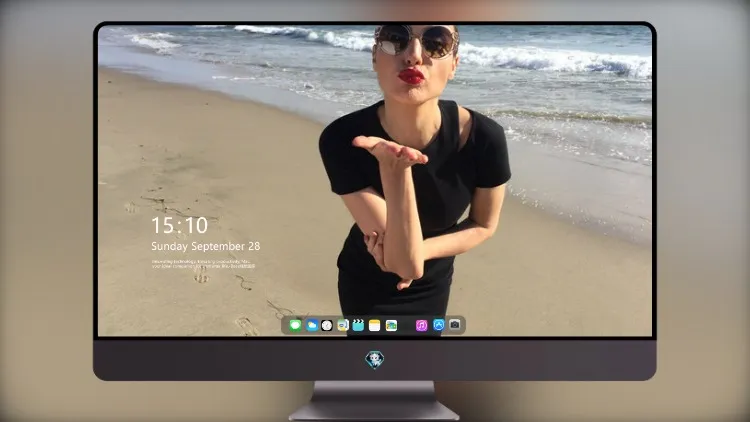Click the woman's sunglasses on wallpaper
This screenshot has height=422, width=750.
tap(415, 42)
